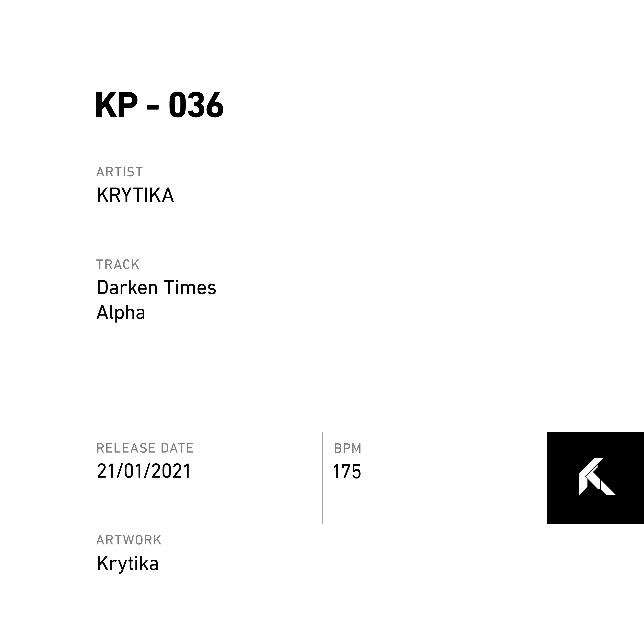Select the gray 'ARTWORK' label
644x644 pixels.
coord(129,540)
